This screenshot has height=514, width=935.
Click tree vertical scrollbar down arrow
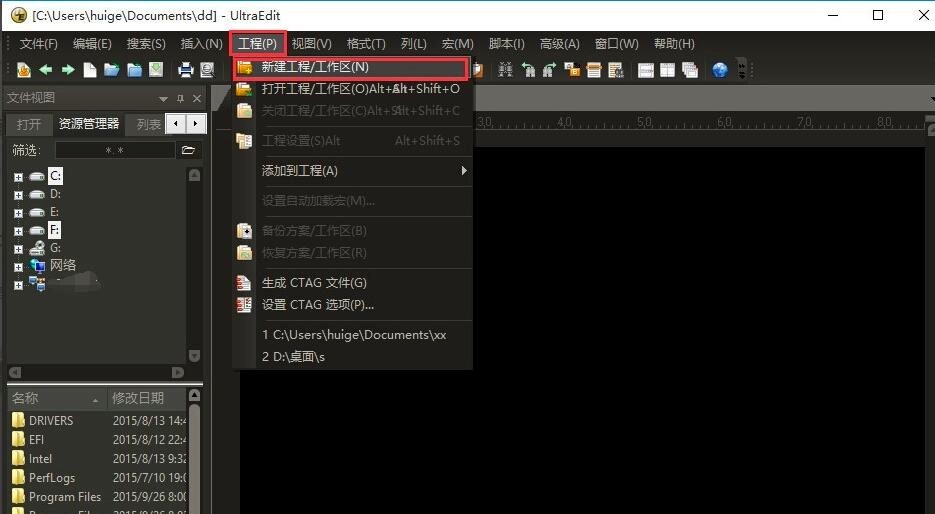[194, 356]
